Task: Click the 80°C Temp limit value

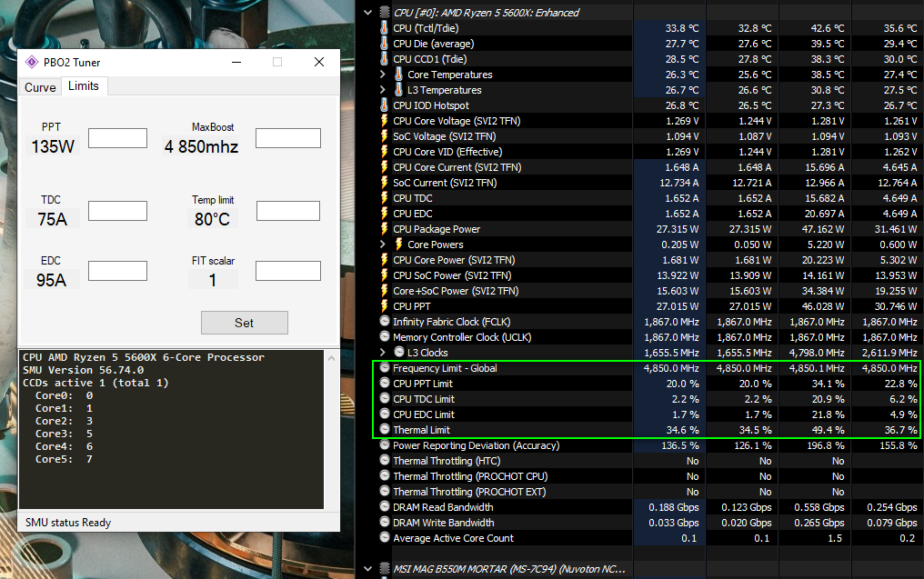Action: (212, 219)
